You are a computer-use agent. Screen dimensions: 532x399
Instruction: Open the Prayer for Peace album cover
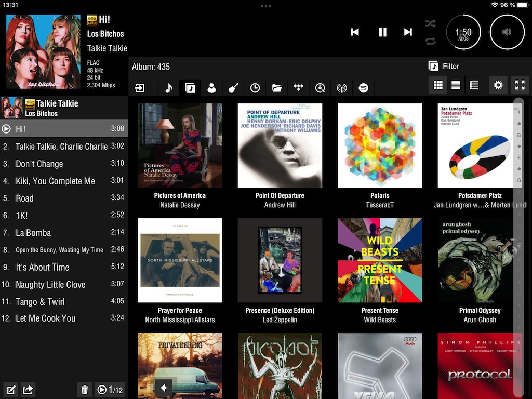tap(180, 260)
